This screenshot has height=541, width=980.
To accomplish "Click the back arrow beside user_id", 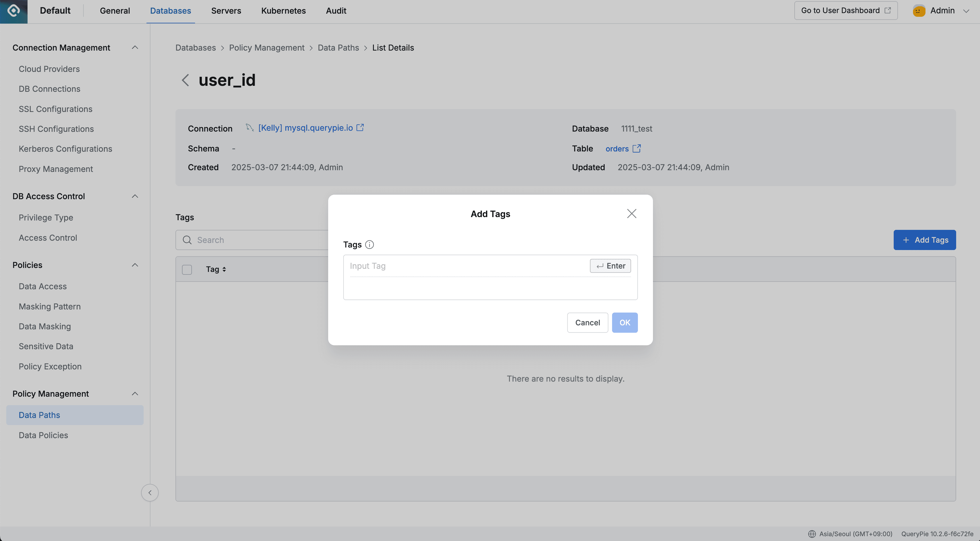I will click(x=185, y=80).
